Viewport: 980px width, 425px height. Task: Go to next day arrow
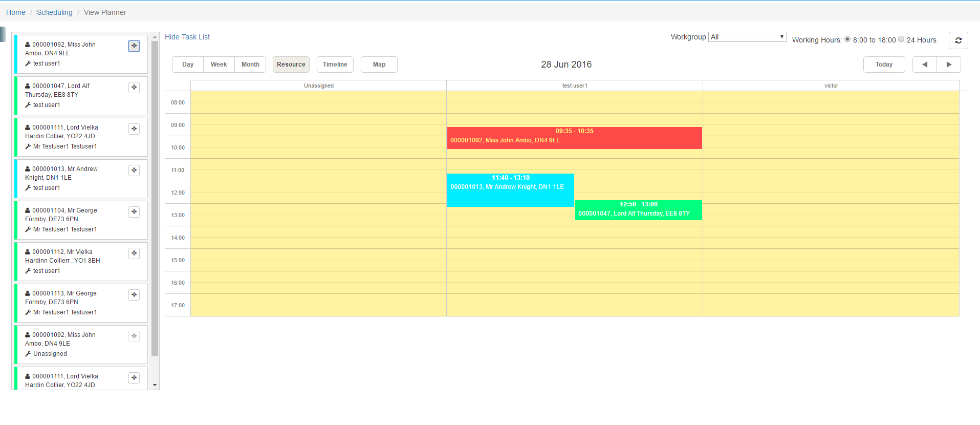pyautogui.click(x=949, y=65)
